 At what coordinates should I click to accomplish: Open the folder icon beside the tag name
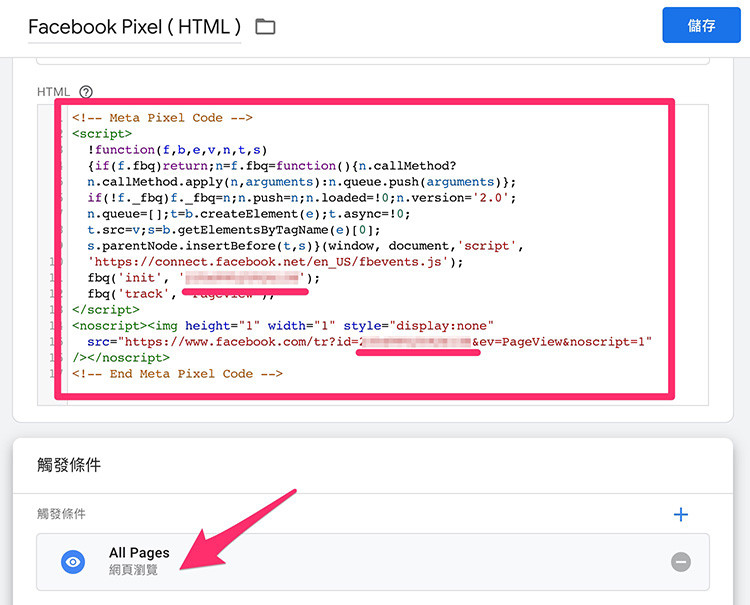point(265,27)
